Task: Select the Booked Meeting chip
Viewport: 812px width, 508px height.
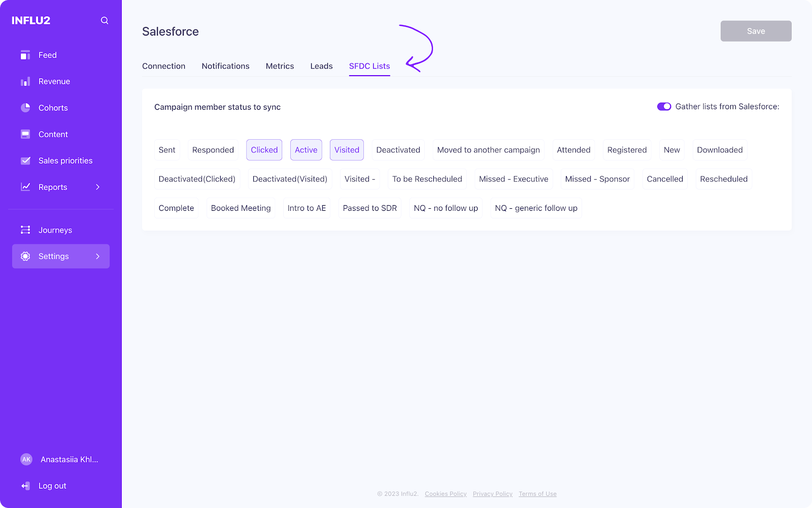Action: click(241, 208)
